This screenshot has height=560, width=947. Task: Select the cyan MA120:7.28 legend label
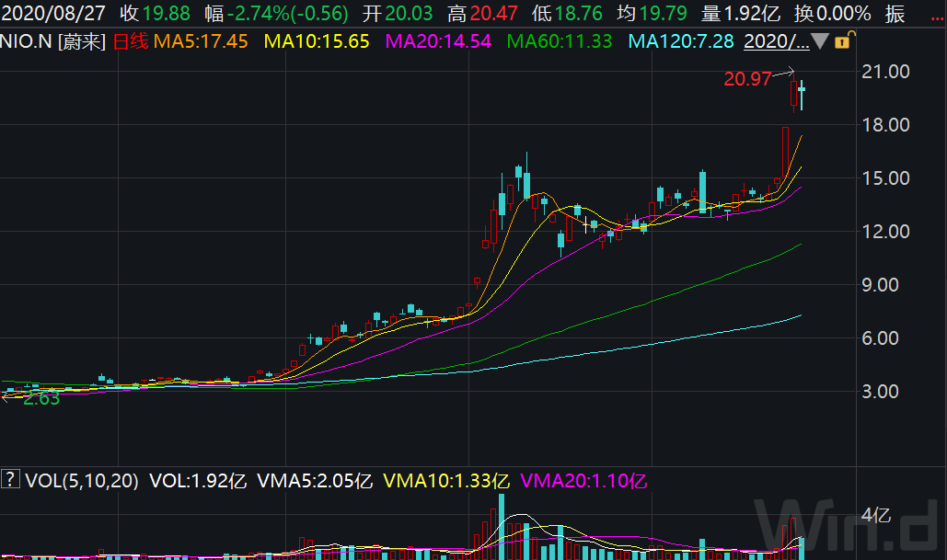(681, 41)
